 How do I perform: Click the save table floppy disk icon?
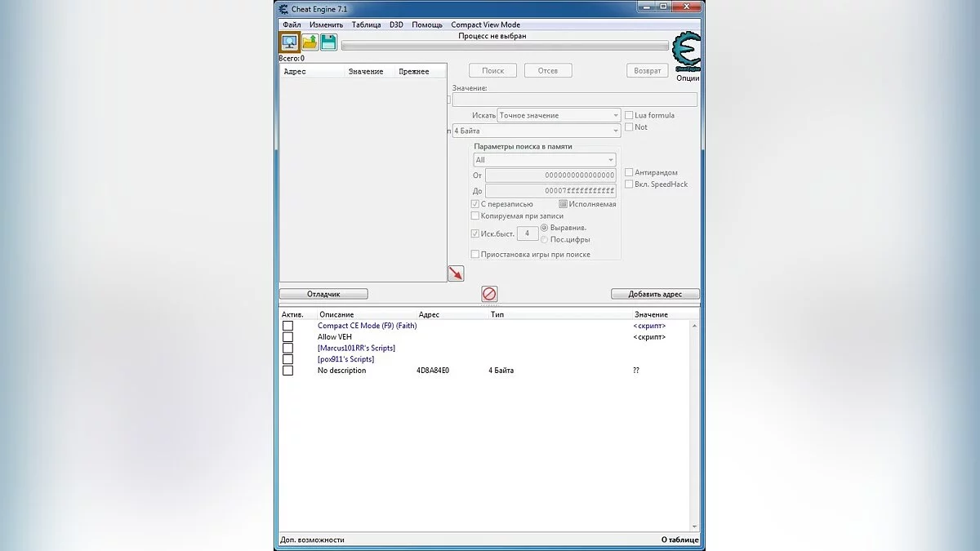329,42
